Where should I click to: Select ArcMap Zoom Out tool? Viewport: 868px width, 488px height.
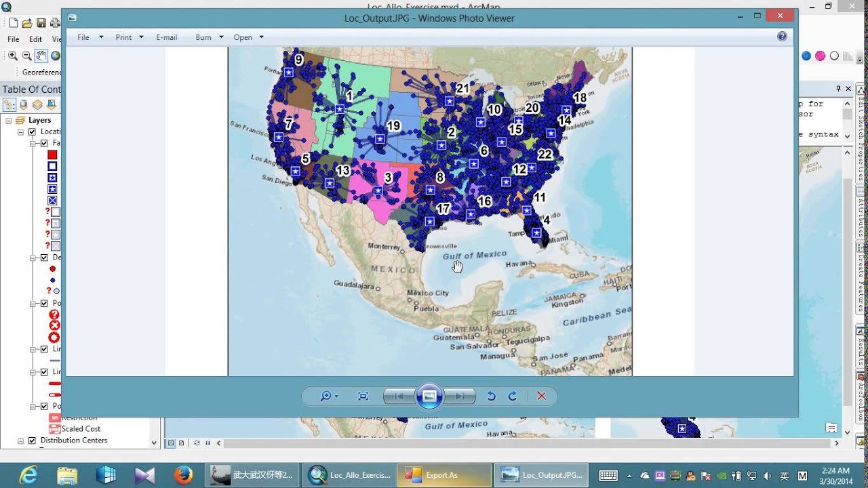[27, 56]
